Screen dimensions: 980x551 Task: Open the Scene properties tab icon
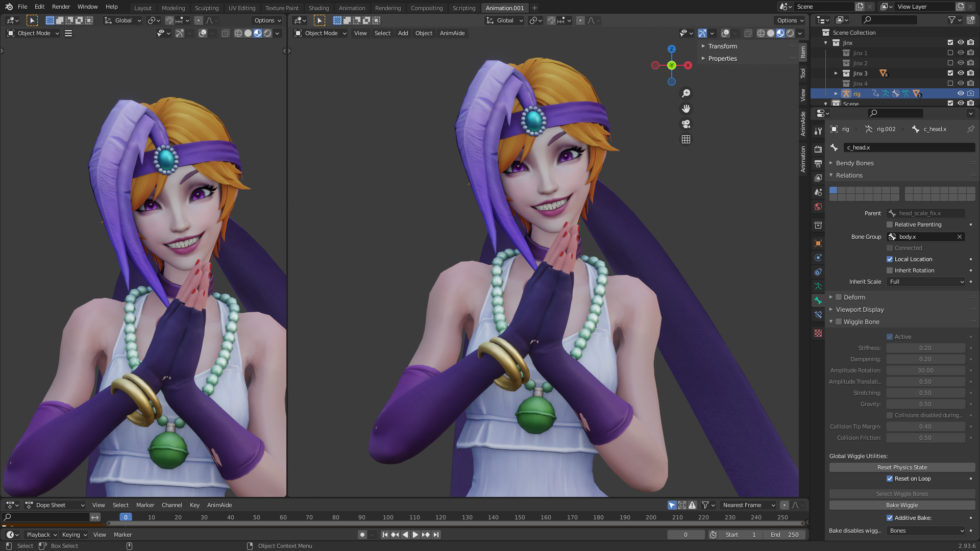click(x=818, y=192)
